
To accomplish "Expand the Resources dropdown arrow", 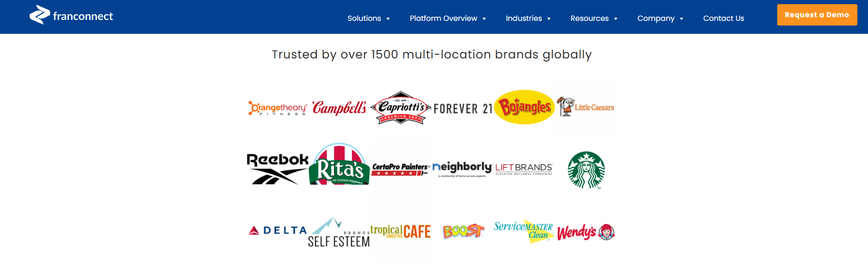I will (x=616, y=19).
